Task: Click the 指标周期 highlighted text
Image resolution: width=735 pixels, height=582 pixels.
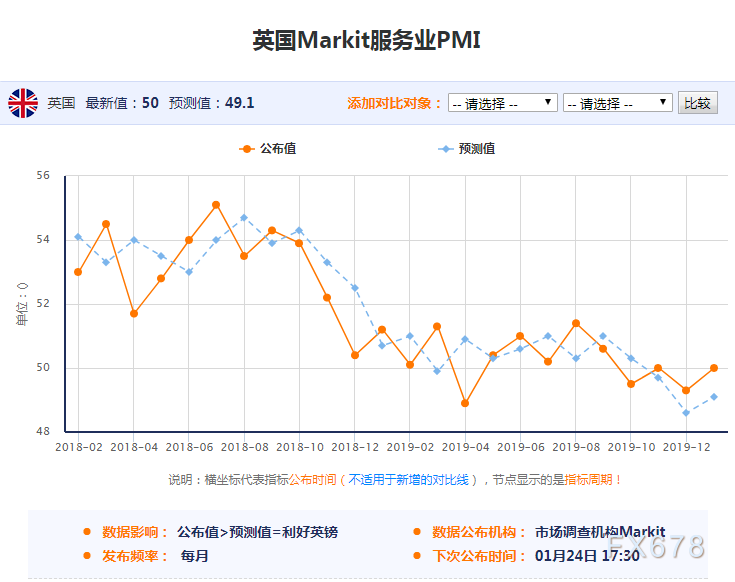Action: tap(588, 480)
